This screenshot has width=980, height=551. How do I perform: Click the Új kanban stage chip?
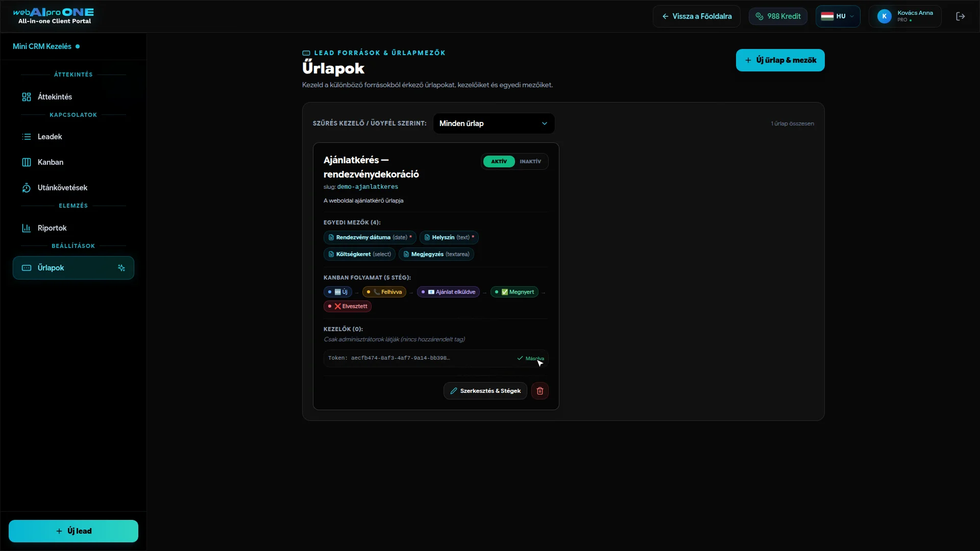point(337,292)
